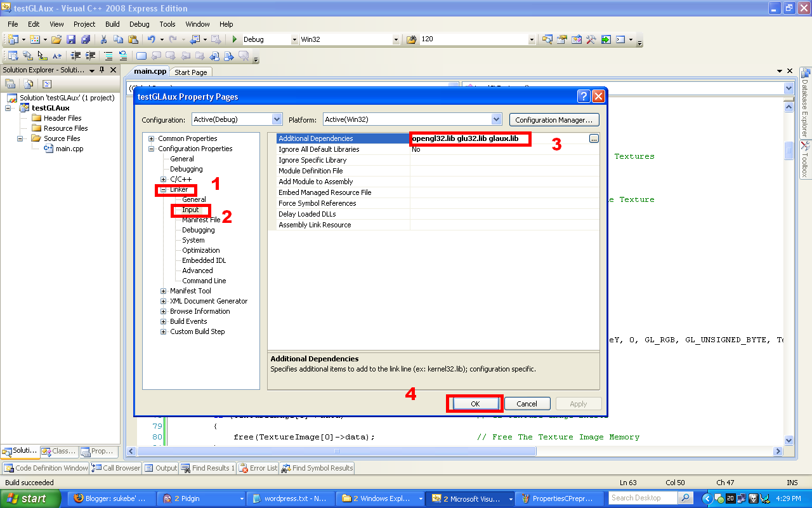Select the Delay Loaded DLLs property row
812x508 pixels.
(434, 215)
